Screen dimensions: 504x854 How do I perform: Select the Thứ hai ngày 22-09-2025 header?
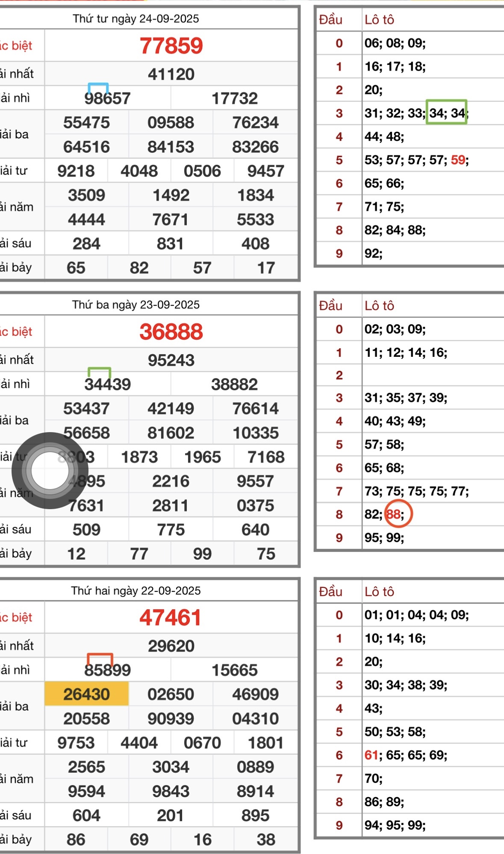click(x=136, y=590)
